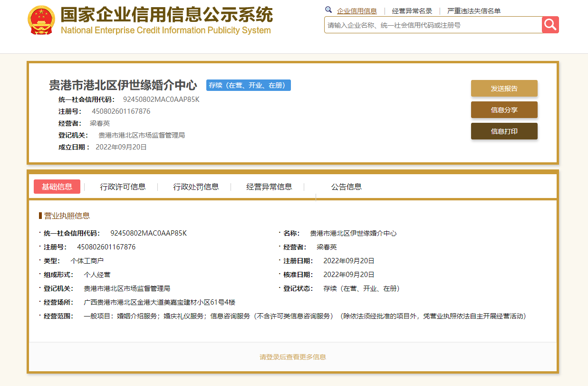
Task: Click the red magnifier search button
Action: pos(550,25)
